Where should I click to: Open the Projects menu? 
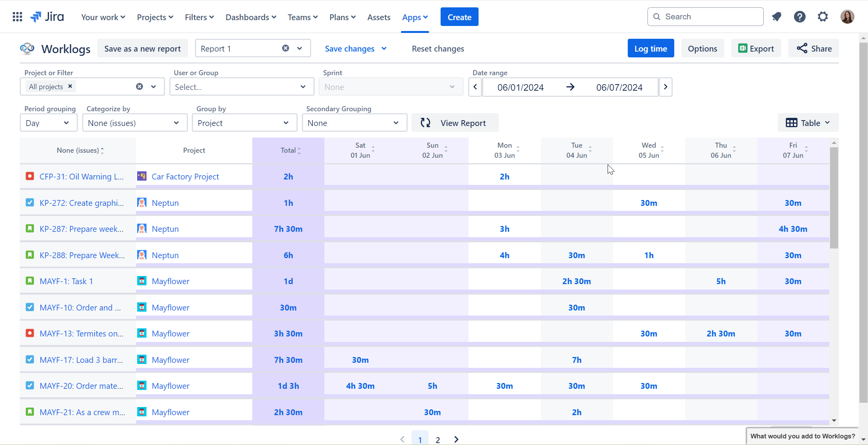(155, 17)
